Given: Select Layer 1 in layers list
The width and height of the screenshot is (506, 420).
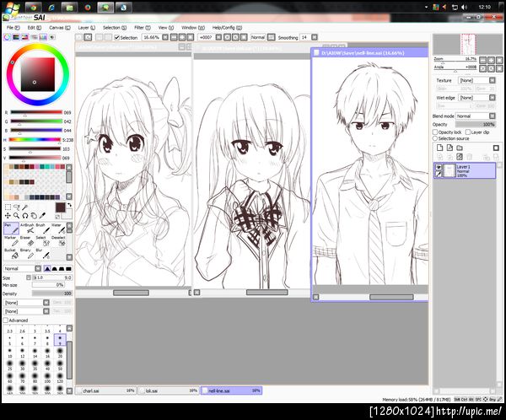Looking at the screenshot, I should click(465, 170).
